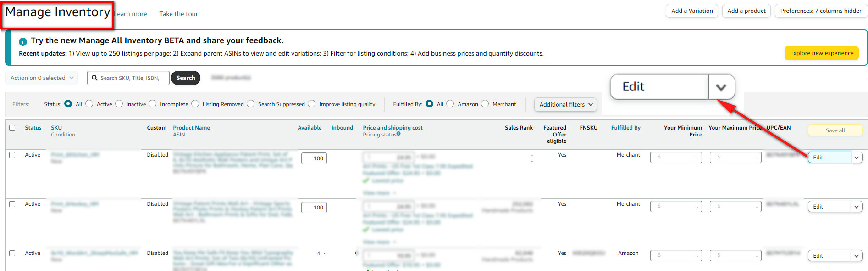Click Edit button on the first row
The width and height of the screenshot is (868, 271).
pos(829,158)
